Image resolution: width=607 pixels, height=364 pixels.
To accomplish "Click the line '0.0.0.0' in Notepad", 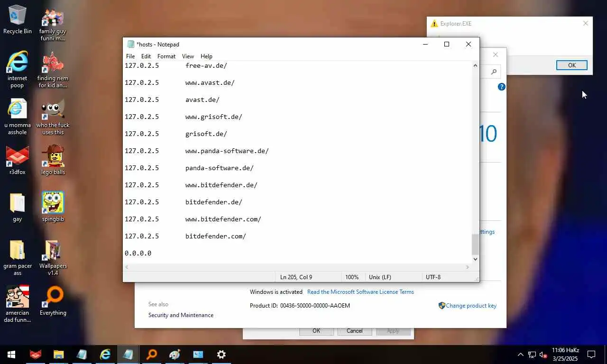I will click(138, 253).
